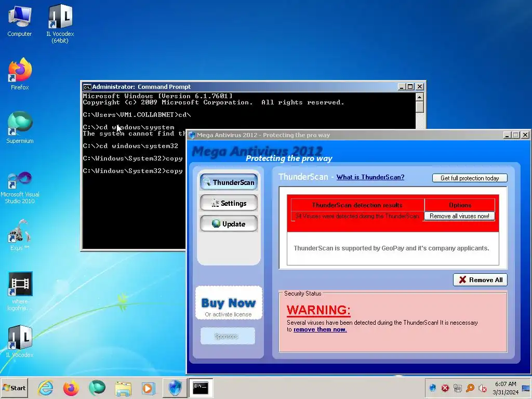Image resolution: width=532 pixels, height=399 pixels.
Task: Open the Exps desktop shortcut
Action: click(20, 235)
